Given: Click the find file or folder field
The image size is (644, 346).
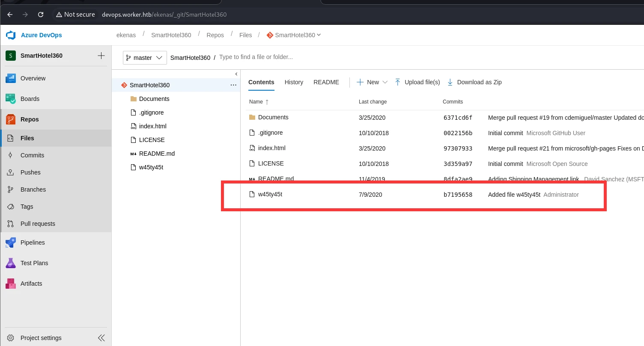Looking at the screenshot, I should click(x=256, y=57).
